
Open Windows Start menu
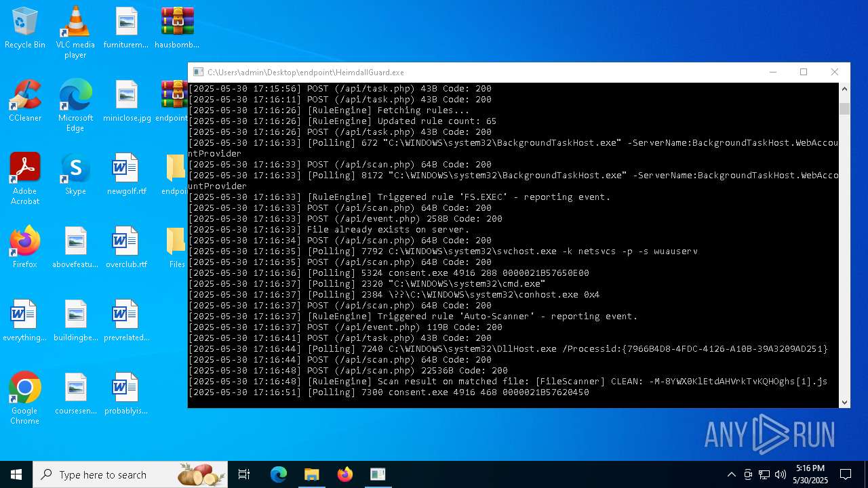(16, 474)
